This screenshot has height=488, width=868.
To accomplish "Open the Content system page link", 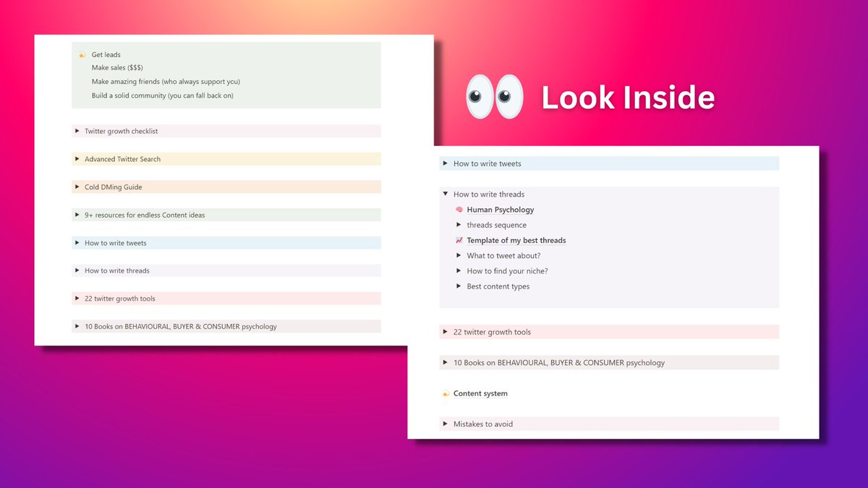I will pyautogui.click(x=480, y=394).
